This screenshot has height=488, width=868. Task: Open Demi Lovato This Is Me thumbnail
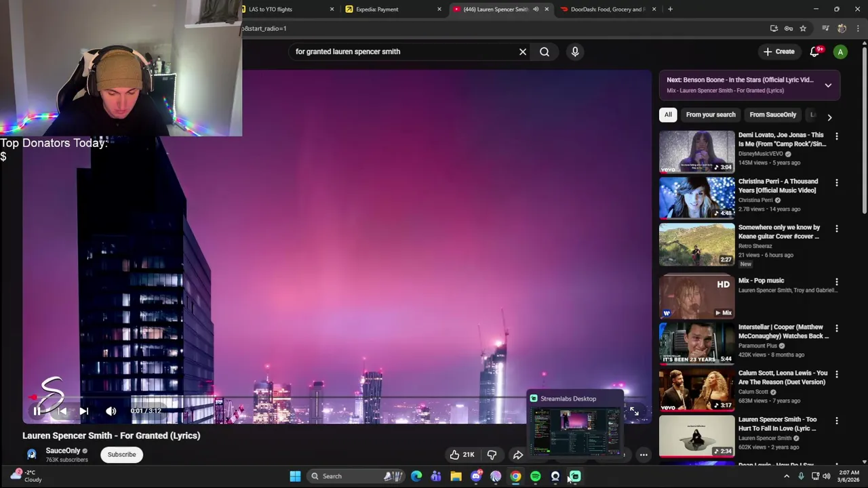pyautogui.click(x=697, y=152)
